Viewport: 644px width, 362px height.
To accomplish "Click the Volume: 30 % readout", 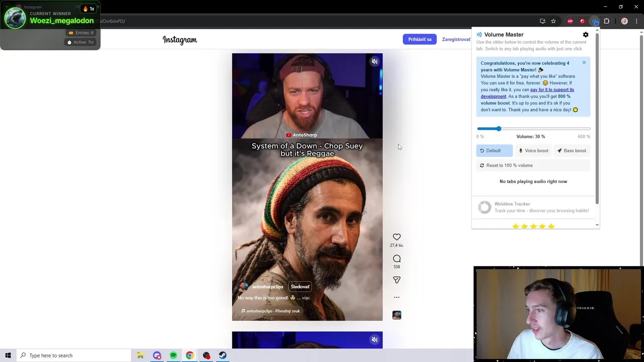I will coord(530,137).
